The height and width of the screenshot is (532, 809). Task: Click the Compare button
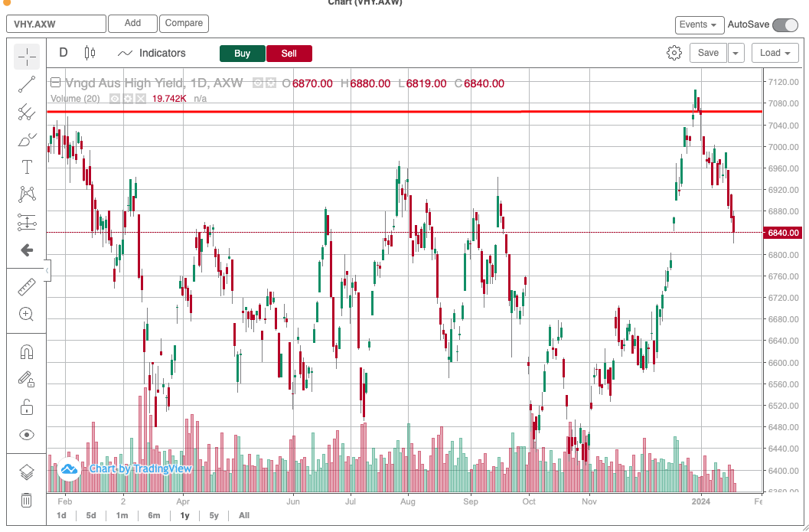(184, 23)
